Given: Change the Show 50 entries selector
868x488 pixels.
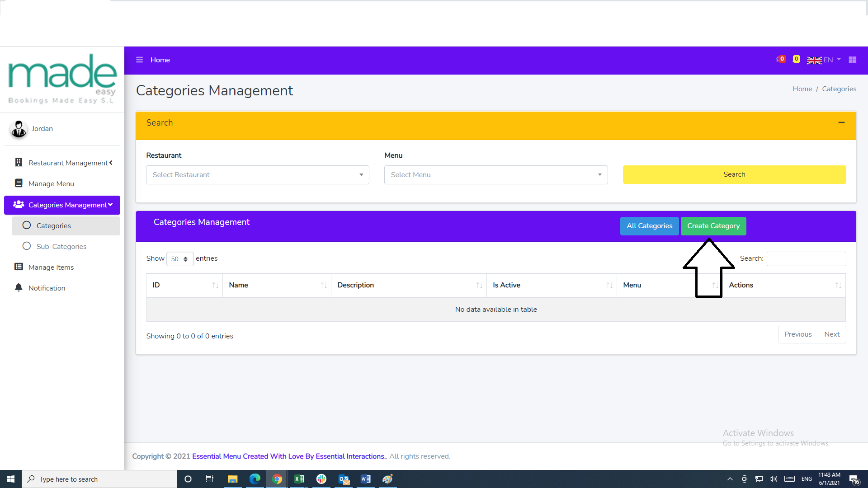Looking at the screenshot, I should (x=180, y=259).
